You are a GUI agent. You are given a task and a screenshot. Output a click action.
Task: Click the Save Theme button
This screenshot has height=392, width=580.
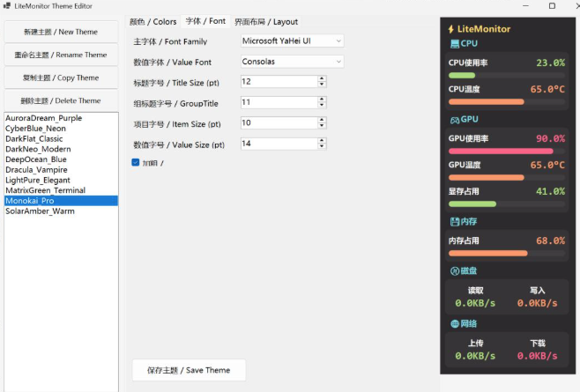[x=189, y=370]
